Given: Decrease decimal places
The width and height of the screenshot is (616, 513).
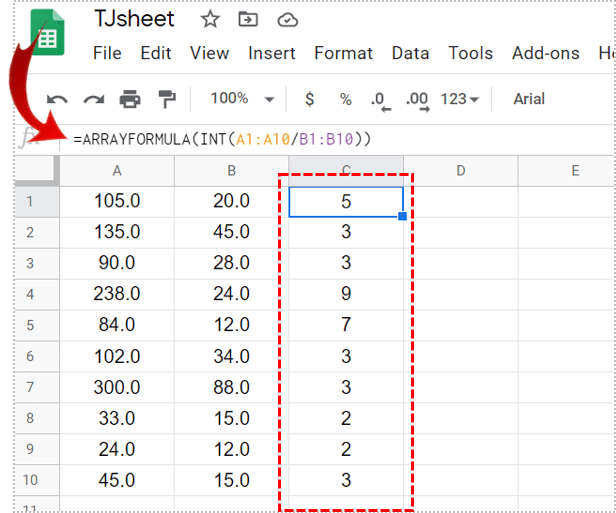Looking at the screenshot, I should tap(379, 99).
